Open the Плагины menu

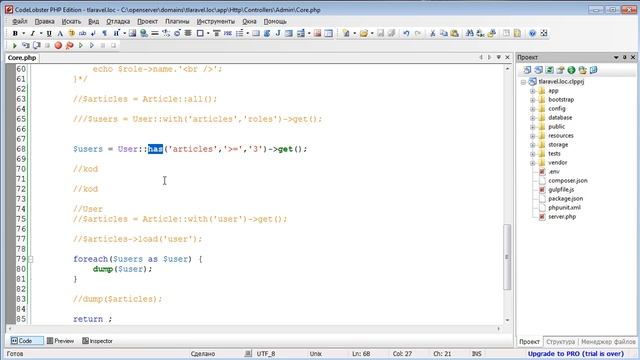tap(177, 21)
